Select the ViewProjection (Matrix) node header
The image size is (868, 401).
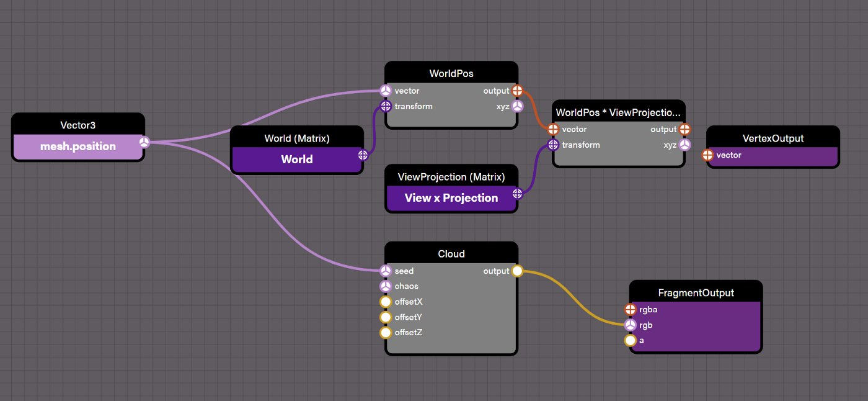click(x=451, y=176)
